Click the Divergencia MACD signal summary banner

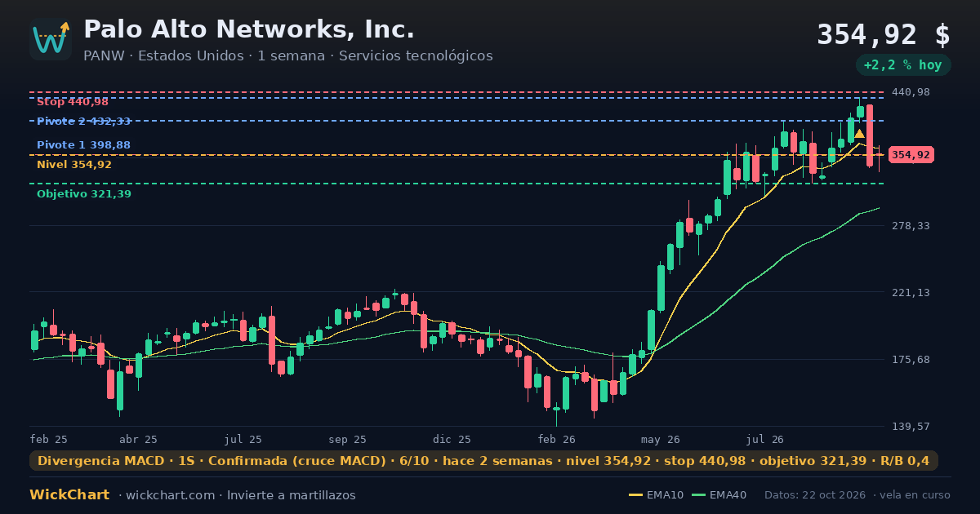tap(483, 461)
